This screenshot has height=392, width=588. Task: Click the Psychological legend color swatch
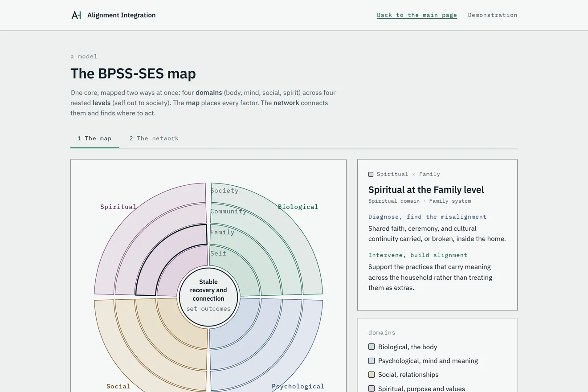tap(372, 360)
